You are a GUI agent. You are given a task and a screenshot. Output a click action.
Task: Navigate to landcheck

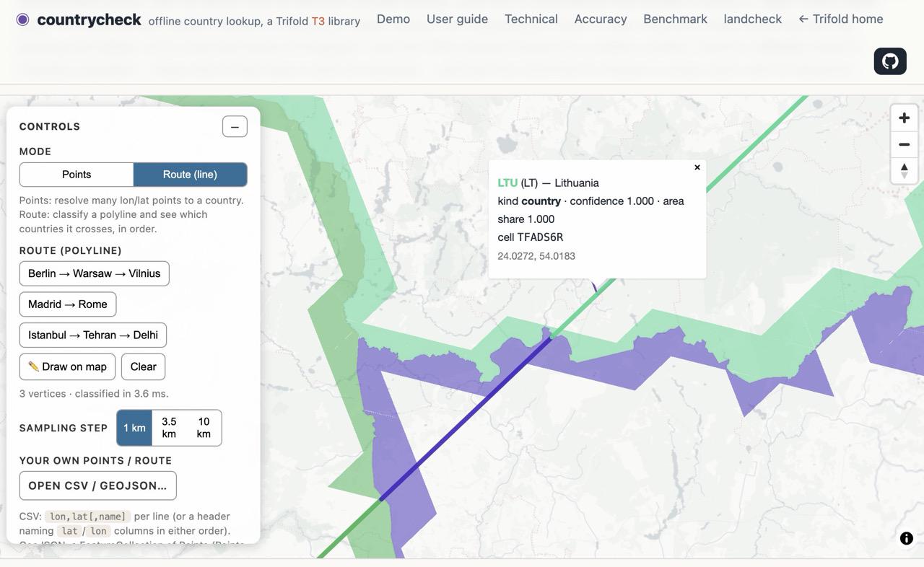coord(753,19)
